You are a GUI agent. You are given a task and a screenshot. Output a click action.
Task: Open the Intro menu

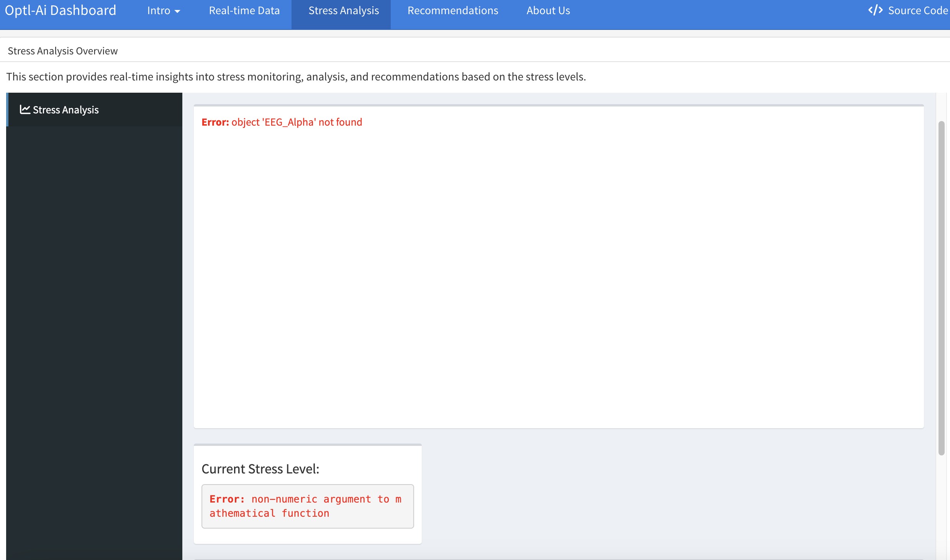pyautogui.click(x=159, y=11)
